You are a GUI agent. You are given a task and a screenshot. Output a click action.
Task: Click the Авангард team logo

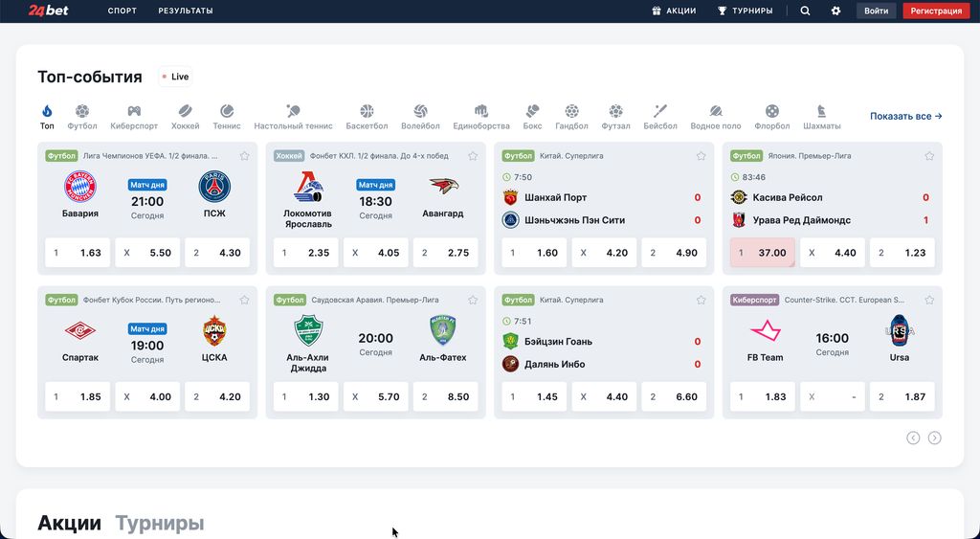(x=443, y=187)
